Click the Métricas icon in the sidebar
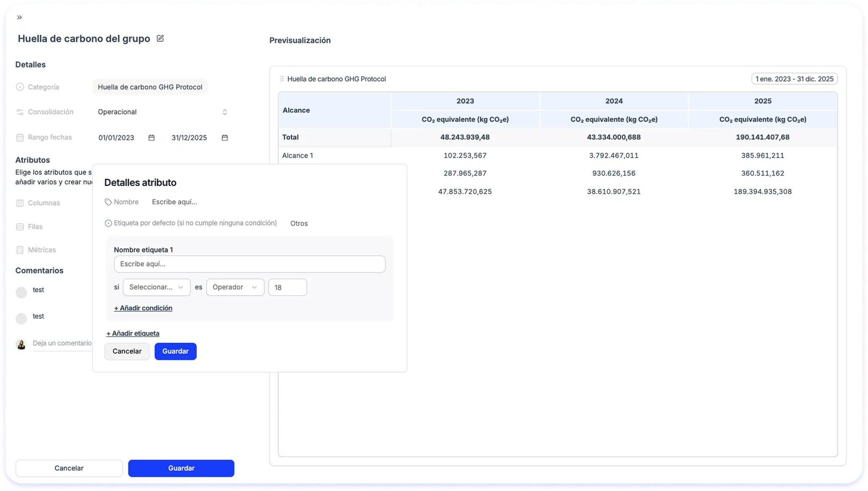Viewport: 868px width, 491px height. click(x=19, y=250)
